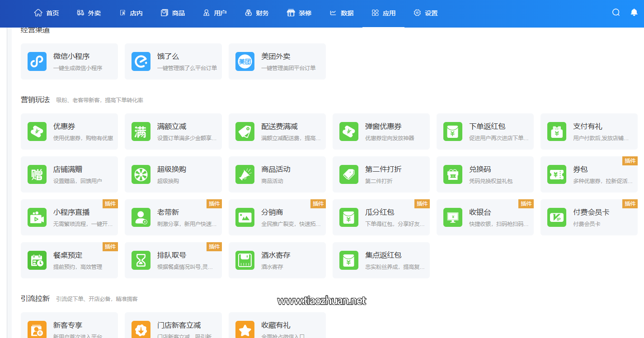Click the WeChat mini program icon

point(37,61)
